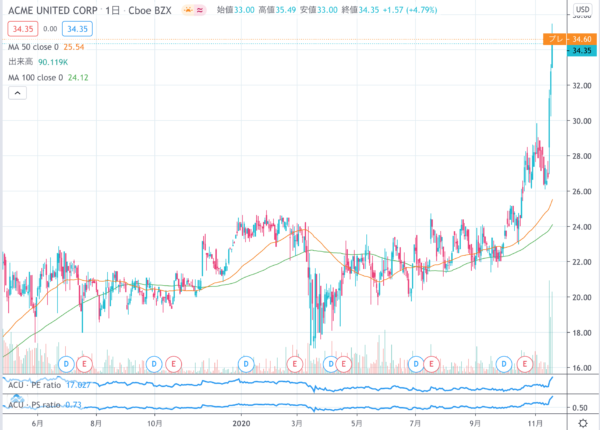Click the 高値 35.49 high value

click(x=277, y=10)
